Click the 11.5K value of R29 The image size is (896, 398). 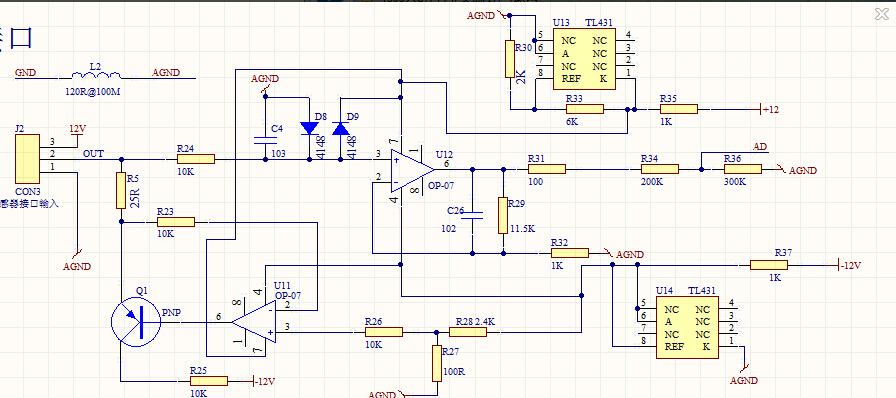[522, 229]
